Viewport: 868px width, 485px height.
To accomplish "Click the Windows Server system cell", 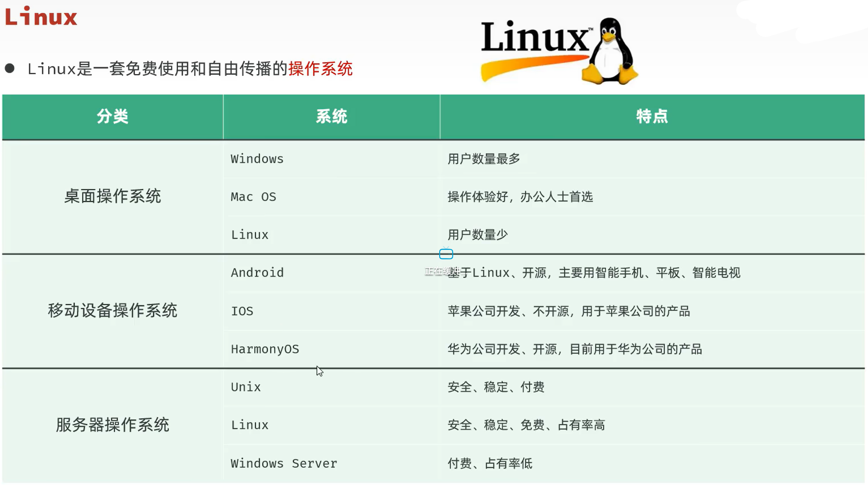I will click(x=284, y=463).
